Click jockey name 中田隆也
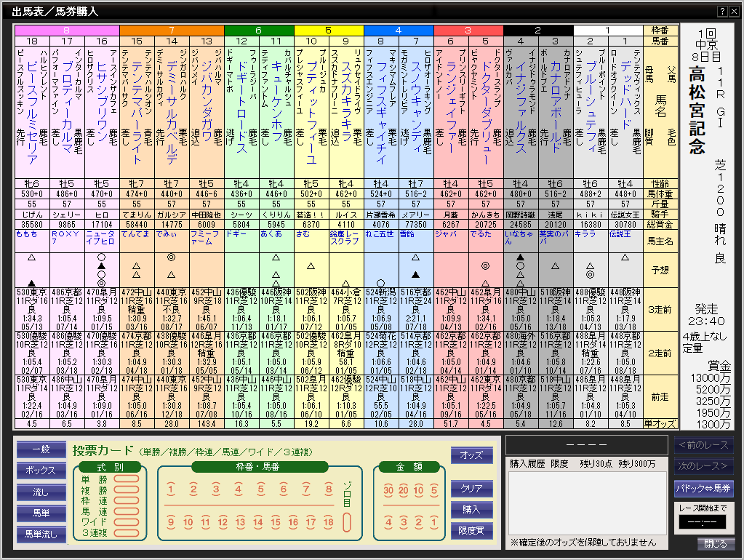This screenshot has height=560, width=744. point(207,215)
